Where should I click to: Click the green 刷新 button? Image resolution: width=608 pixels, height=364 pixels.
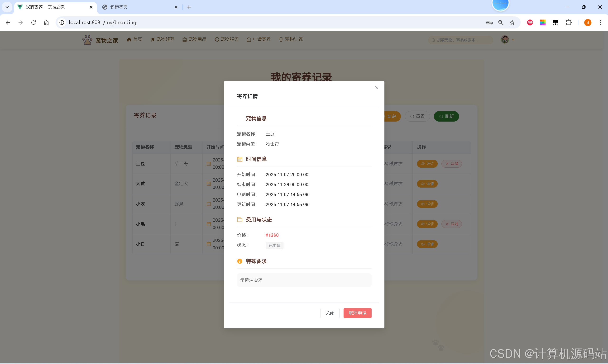(446, 116)
